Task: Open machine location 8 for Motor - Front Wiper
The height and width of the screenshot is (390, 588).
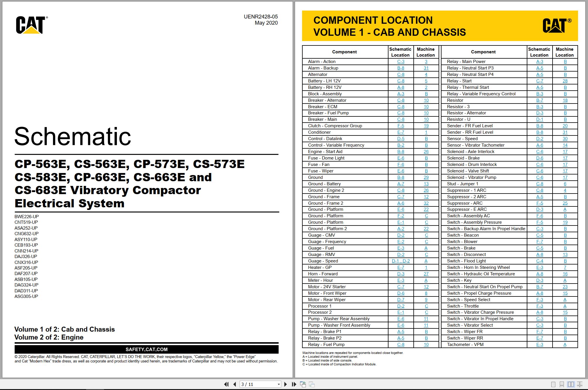Action: pyautogui.click(x=426, y=293)
